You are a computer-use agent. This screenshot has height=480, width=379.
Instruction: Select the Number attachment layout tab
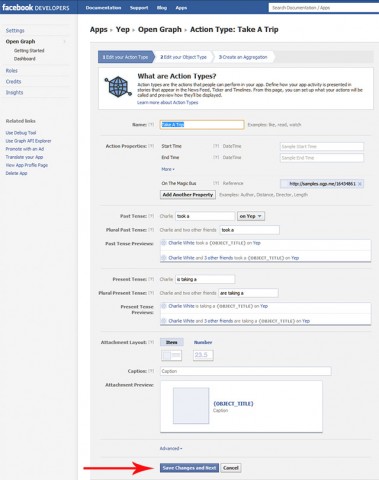coord(203,342)
